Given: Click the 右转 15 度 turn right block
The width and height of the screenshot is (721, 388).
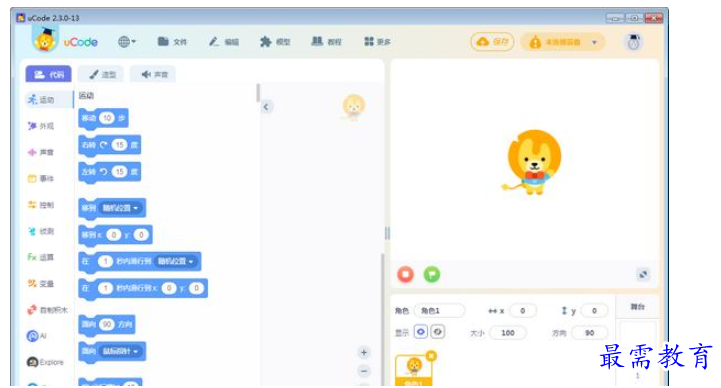Looking at the screenshot, I should point(110,146).
